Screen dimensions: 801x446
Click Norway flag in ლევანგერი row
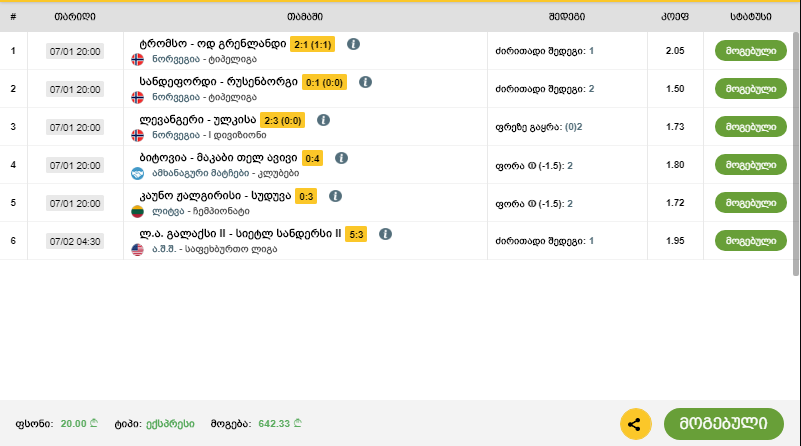(x=137, y=135)
